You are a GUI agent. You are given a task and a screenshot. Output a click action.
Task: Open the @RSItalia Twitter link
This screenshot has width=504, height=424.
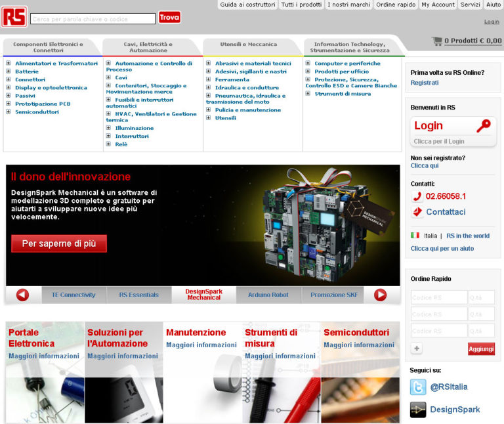coord(449,387)
